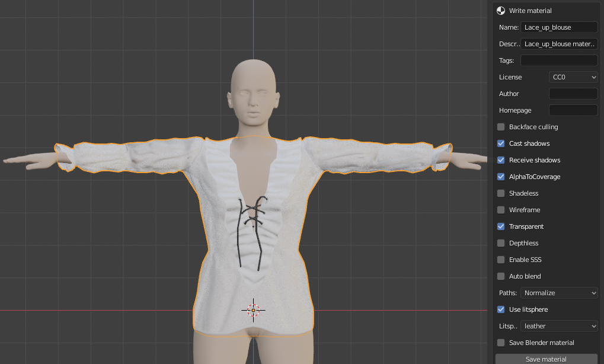Screen dimensions: 604x364
Task: Click the empty Tags field
Action: (x=559, y=60)
